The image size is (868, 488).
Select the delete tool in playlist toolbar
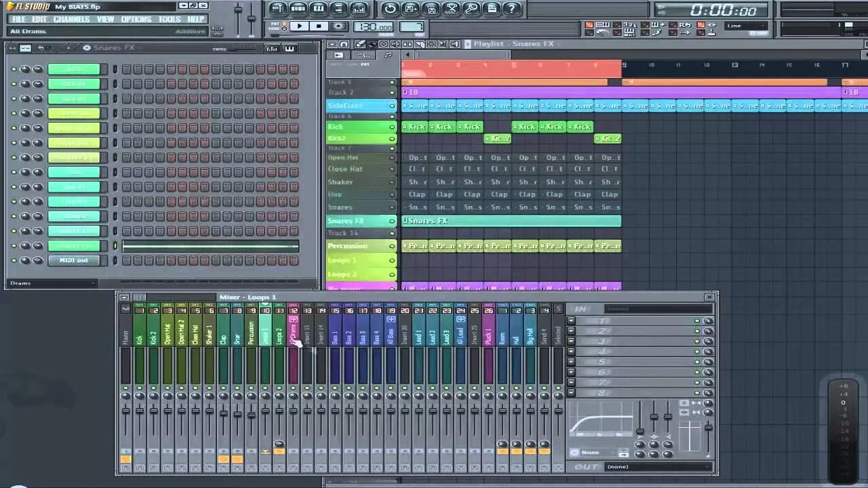click(384, 44)
